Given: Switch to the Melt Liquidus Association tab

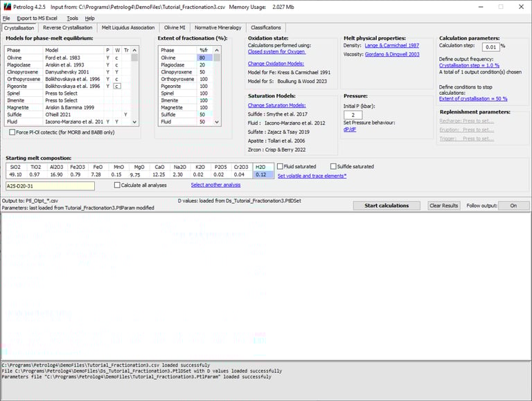Looking at the screenshot, I should coord(128,28).
